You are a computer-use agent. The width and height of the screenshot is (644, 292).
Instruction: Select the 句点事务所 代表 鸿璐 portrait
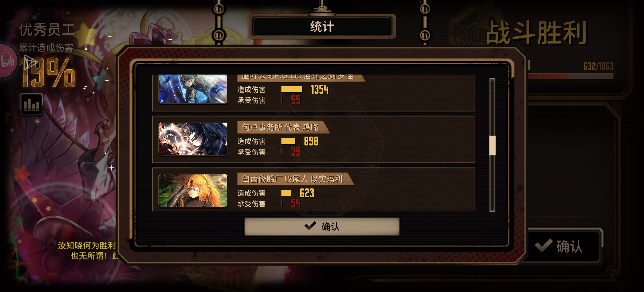[193, 139]
